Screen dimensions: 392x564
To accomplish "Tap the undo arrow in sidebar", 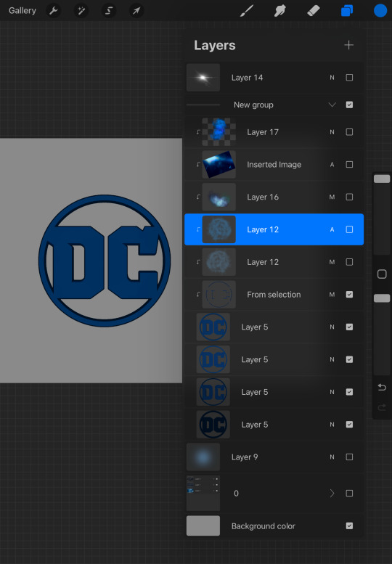I will pos(382,388).
